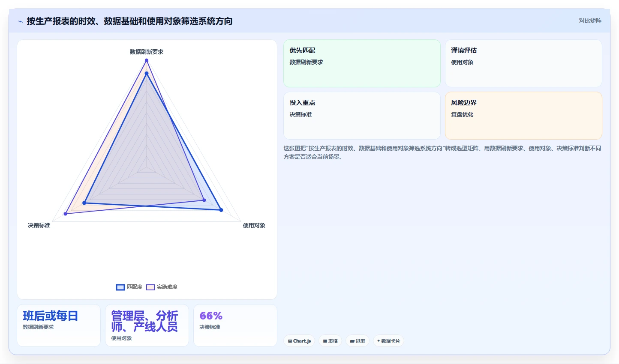Screen dimensions: 619x364
Task: Select the 谨慎评估 card
Action: coord(523,63)
